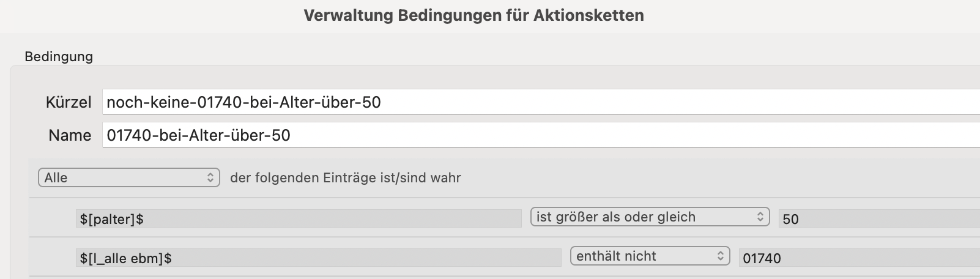Click the chevron arrows on 'enthält nicht' popup
980x279 pixels.
tap(721, 256)
